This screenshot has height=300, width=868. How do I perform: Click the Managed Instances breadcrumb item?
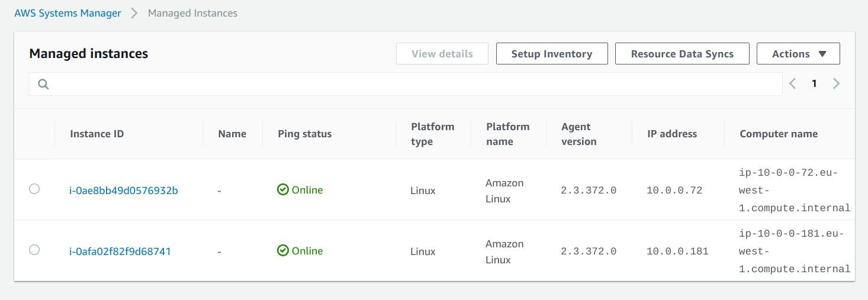coord(192,13)
